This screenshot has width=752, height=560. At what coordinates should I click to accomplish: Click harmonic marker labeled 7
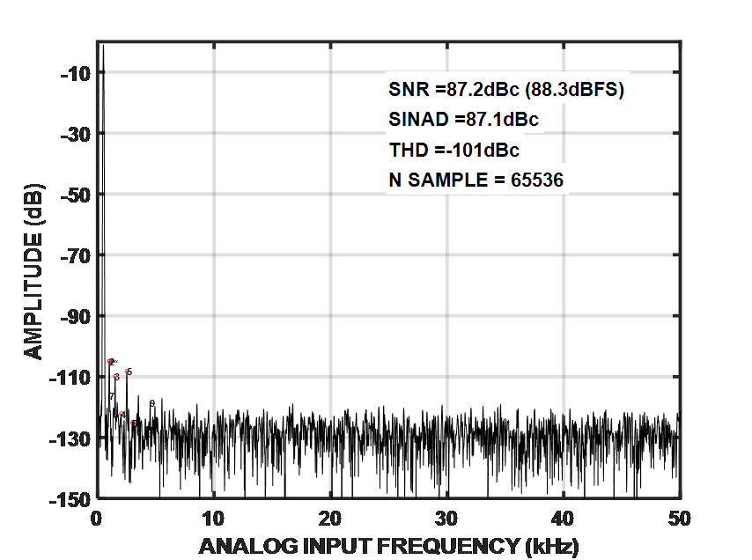(x=112, y=396)
